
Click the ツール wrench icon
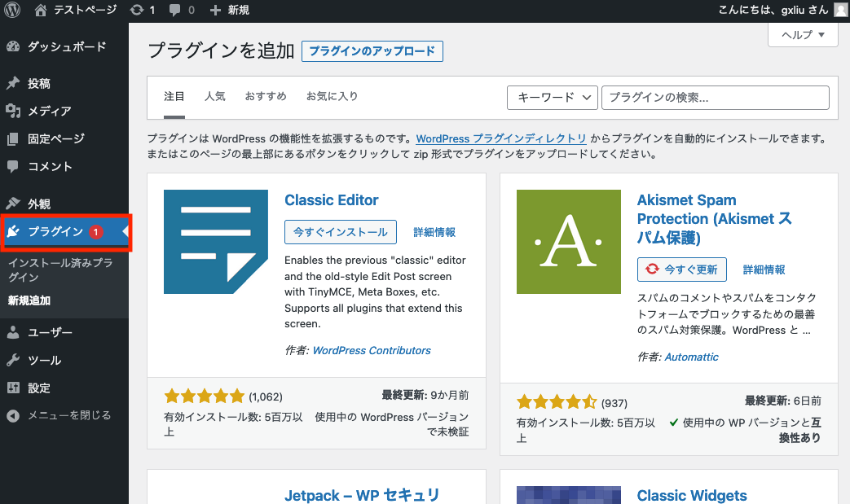coord(13,360)
